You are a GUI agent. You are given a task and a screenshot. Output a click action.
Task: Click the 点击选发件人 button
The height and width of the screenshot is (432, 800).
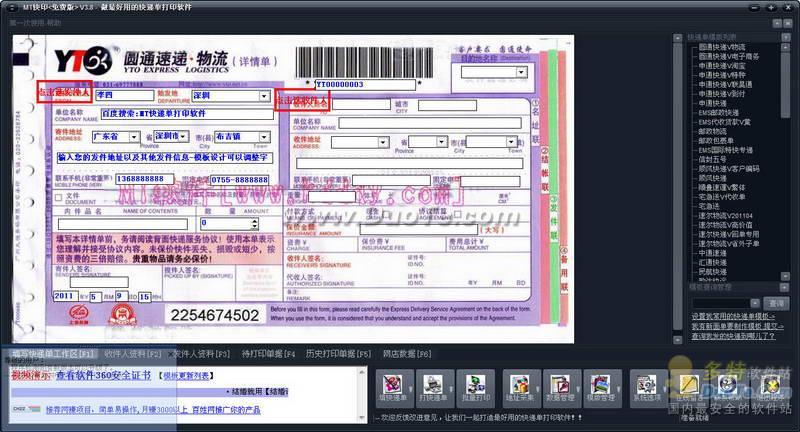click(64, 92)
